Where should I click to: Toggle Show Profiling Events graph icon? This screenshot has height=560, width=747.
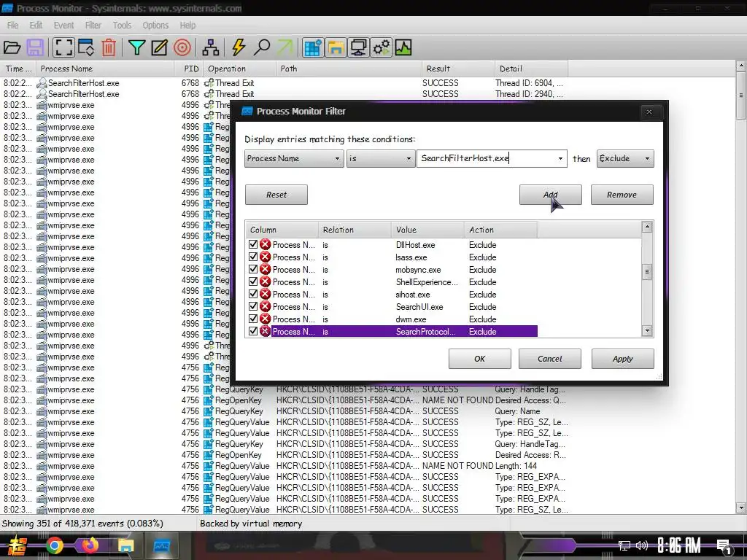coord(403,47)
